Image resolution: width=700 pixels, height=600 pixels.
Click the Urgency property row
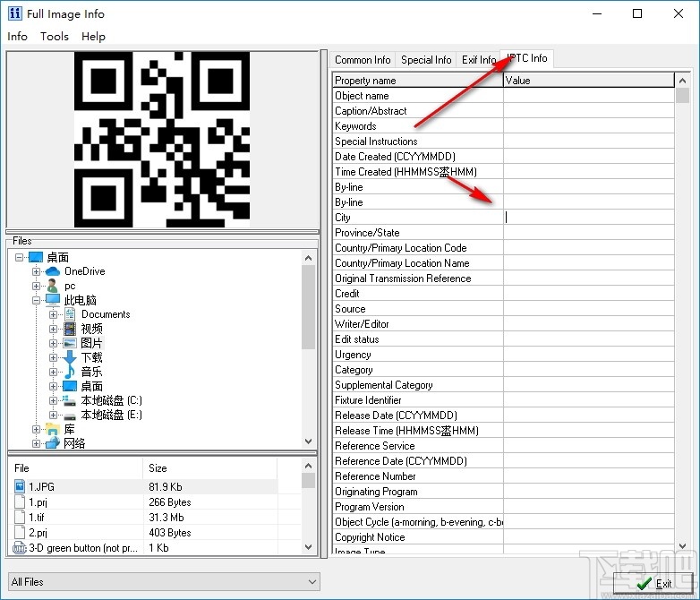pos(418,355)
